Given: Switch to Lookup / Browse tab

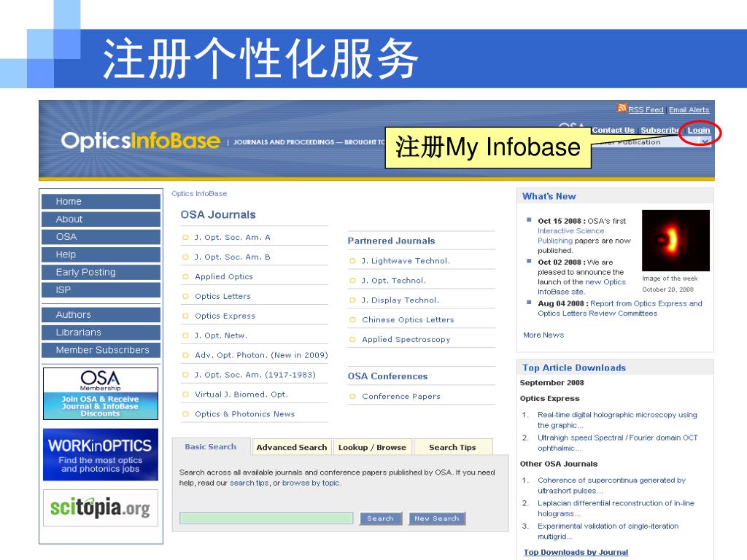Looking at the screenshot, I should tap(372, 447).
